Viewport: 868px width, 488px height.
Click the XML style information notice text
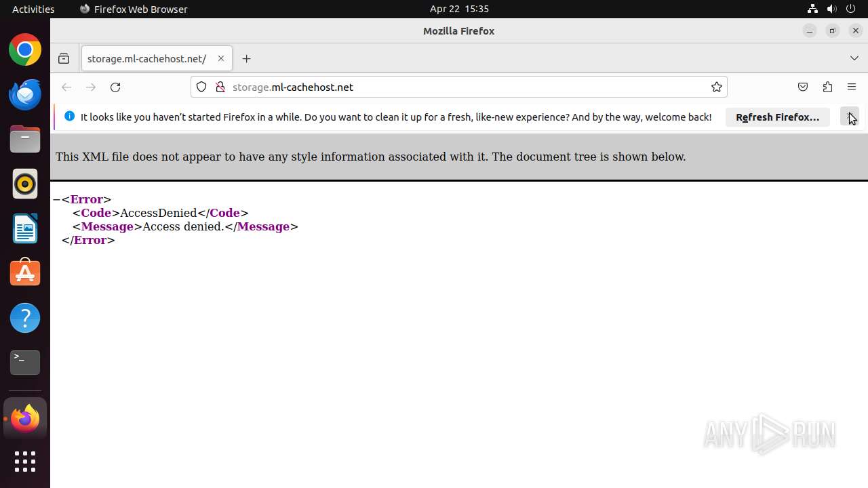coord(370,157)
